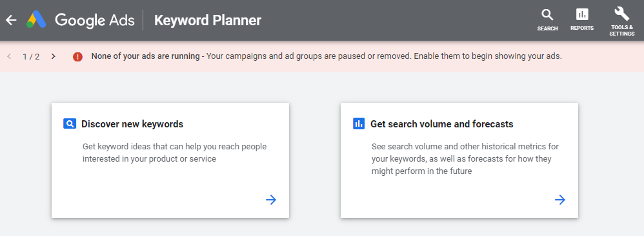644x236 pixels.
Task: Click the REPORTS label in the header
Action: point(582,28)
